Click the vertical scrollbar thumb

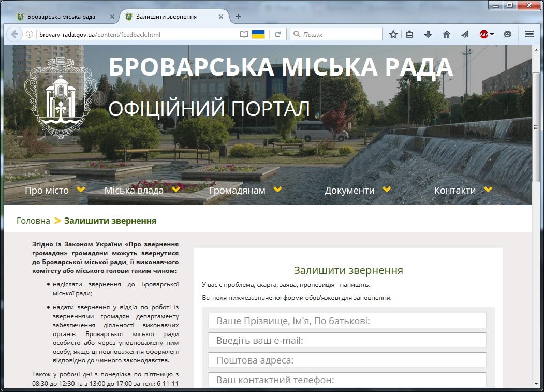pos(536,127)
